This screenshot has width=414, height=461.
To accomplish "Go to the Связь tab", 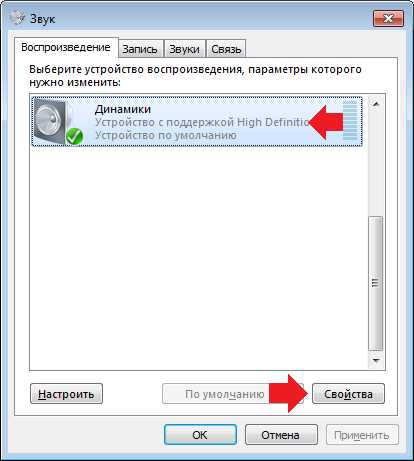I will [x=226, y=49].
